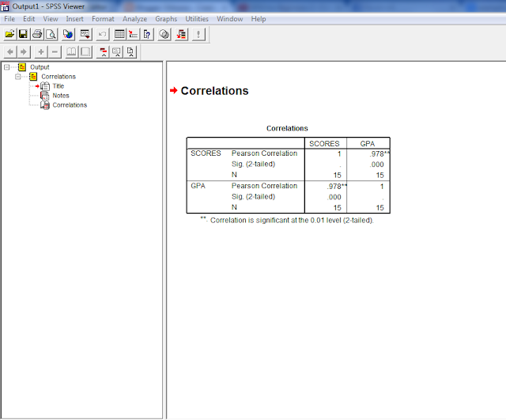Collapse the Correlations outline node
This screenshot has width=506, height=420.
[18, 77]
